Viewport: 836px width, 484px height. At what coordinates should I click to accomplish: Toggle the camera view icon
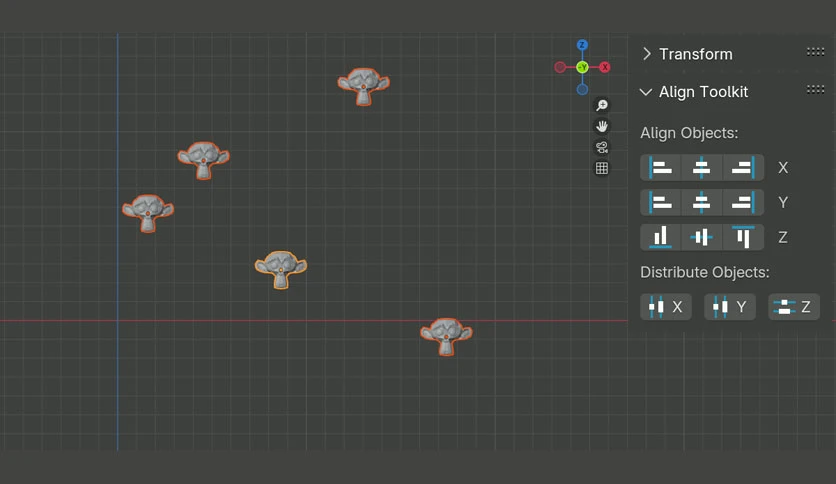602,147
